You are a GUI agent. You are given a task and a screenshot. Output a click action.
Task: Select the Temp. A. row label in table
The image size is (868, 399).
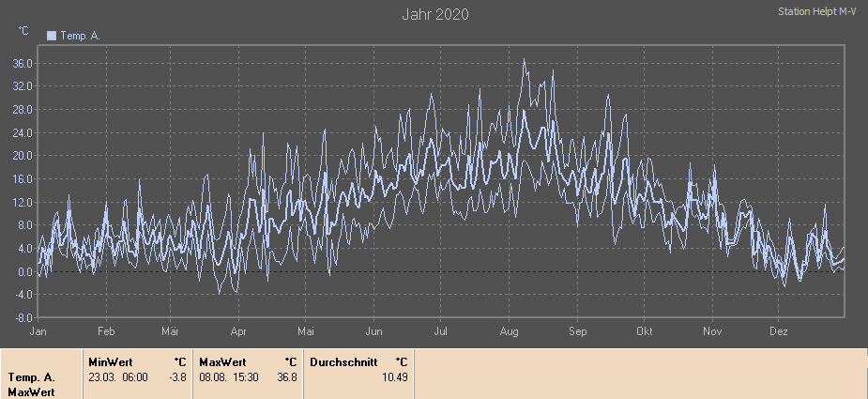31,376
